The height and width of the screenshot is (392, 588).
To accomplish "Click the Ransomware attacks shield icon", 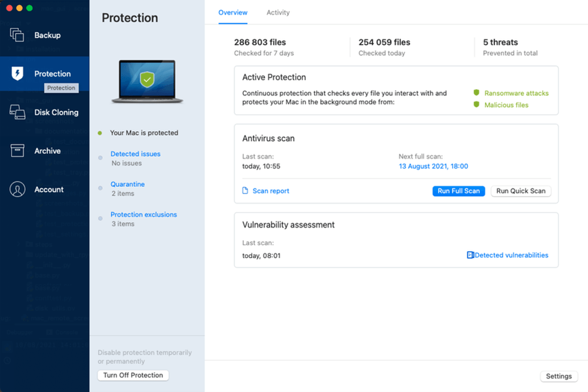I will pos(476,93).
